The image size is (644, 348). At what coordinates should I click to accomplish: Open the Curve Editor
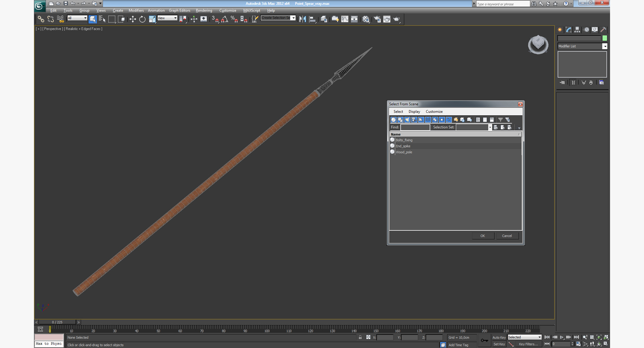click(345, 19)
